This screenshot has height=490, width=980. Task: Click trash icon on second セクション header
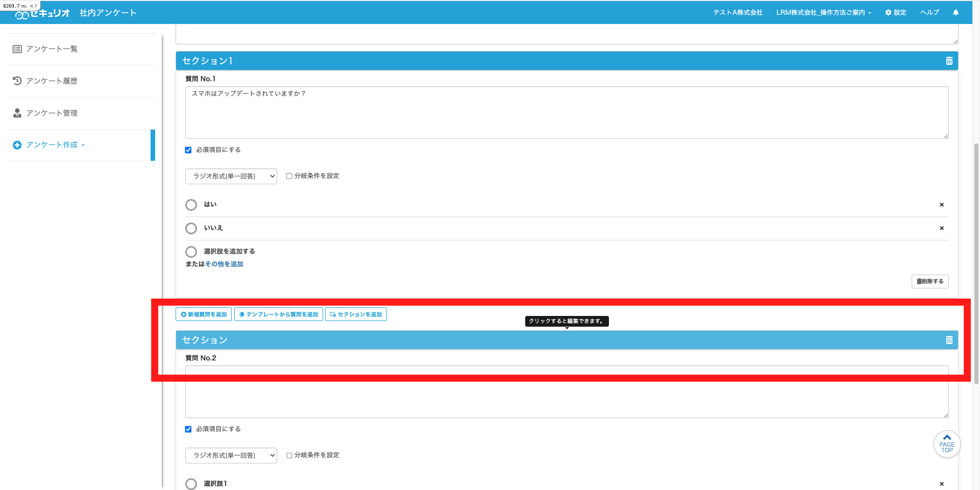pos(949,340)
